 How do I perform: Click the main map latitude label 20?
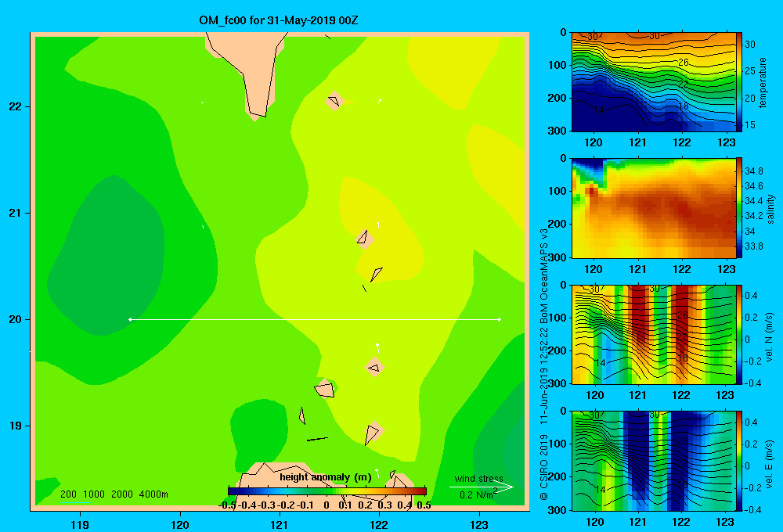click(16, 319)
